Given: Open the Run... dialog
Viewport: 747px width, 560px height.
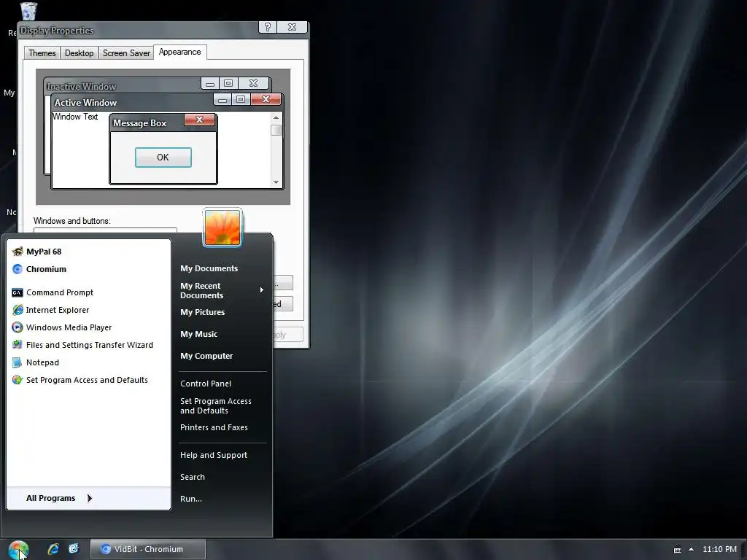Looking at the screenshot, I should [x=191, y=499].
